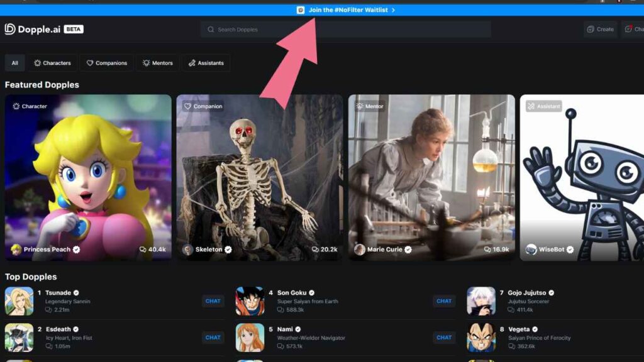The height and width of the screenshot is (362, 644).
Task: Click Skeleton small avatar icon
Action: click(x=187, y=250)
